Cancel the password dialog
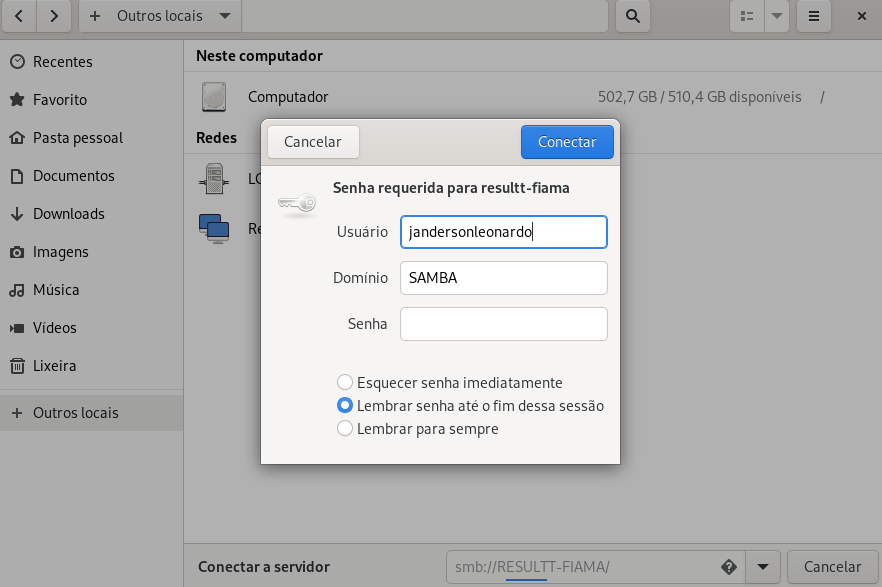 coord(312,142)
